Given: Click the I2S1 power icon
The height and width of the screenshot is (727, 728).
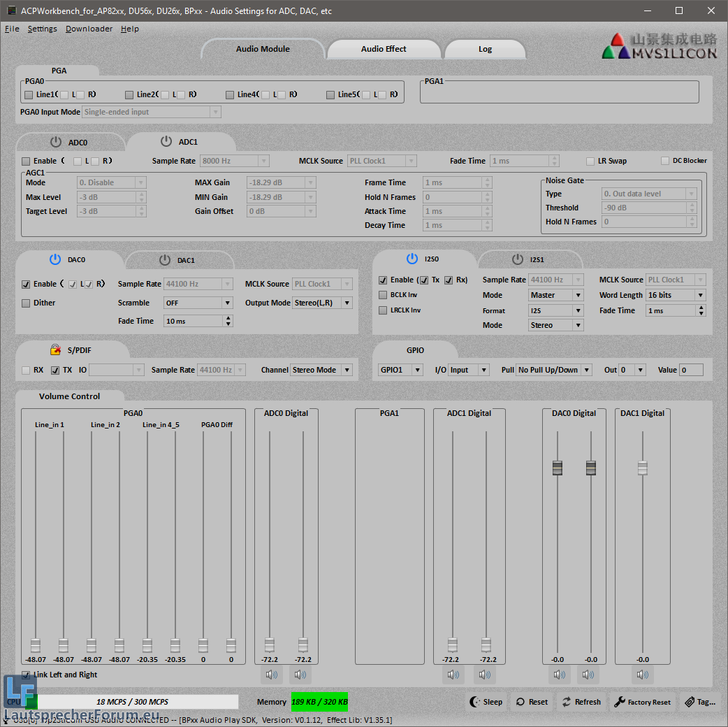Looking at the screenshot, I should (518, 259).
